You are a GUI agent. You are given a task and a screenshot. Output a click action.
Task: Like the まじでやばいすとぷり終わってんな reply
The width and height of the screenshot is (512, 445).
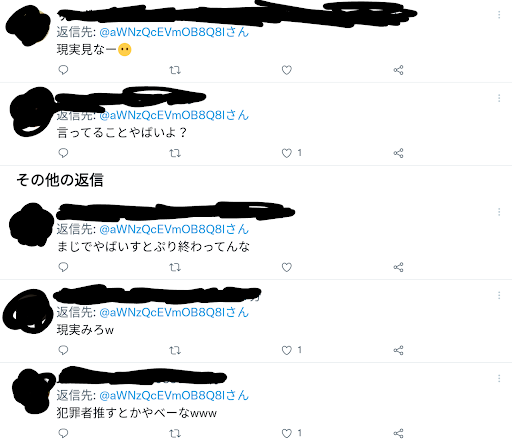[x=287, y=267]
